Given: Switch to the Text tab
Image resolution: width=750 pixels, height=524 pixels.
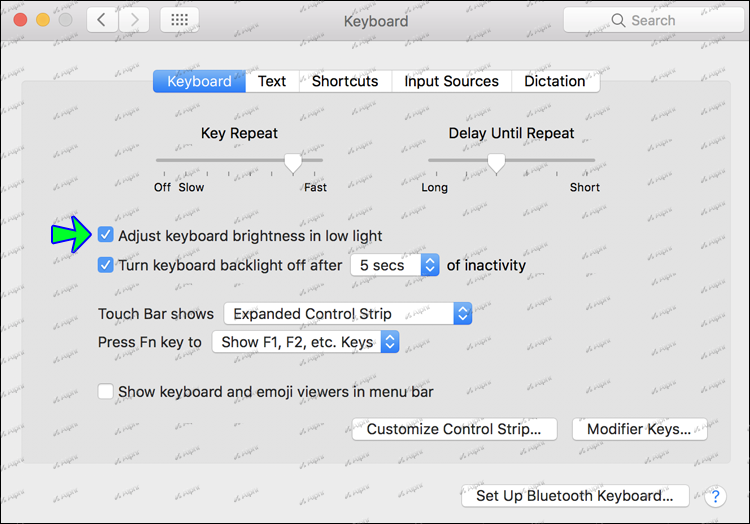Looking at the screenshot, I should 272,81.
